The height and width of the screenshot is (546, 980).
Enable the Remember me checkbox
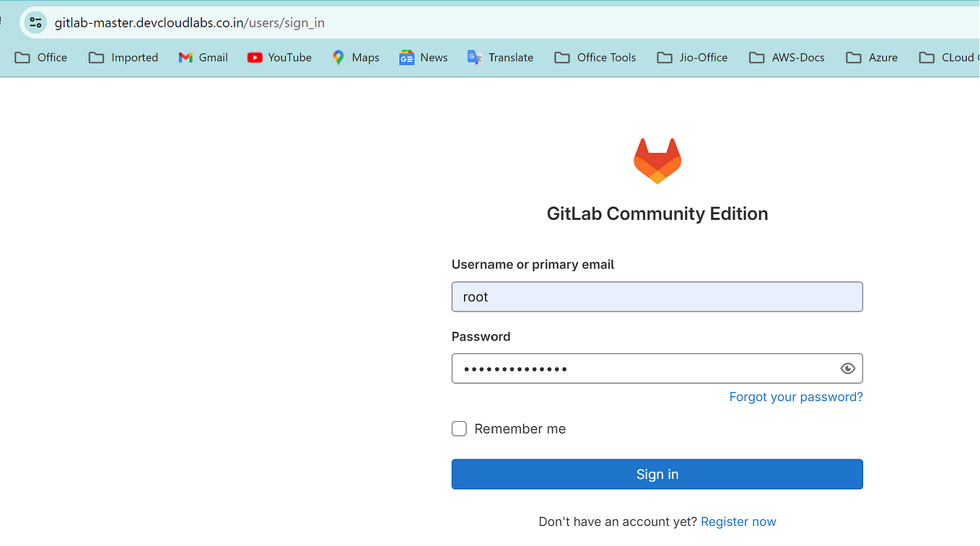459,429
